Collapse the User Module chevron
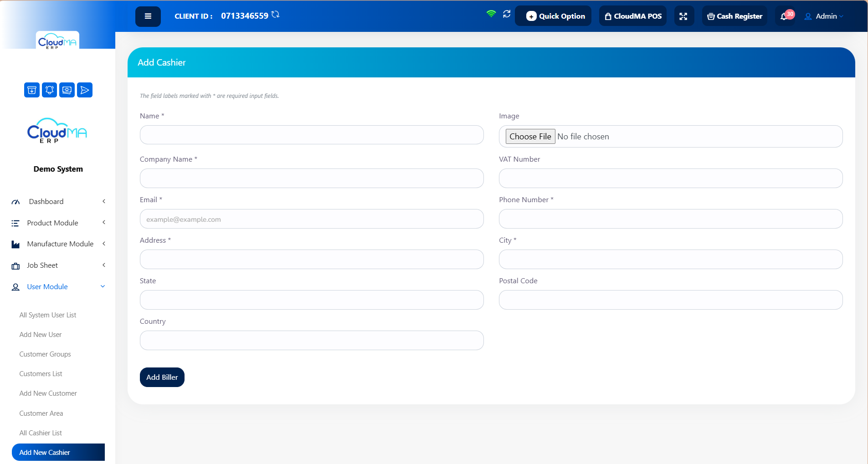The image size is (868, 464). [x=103, y=286]
